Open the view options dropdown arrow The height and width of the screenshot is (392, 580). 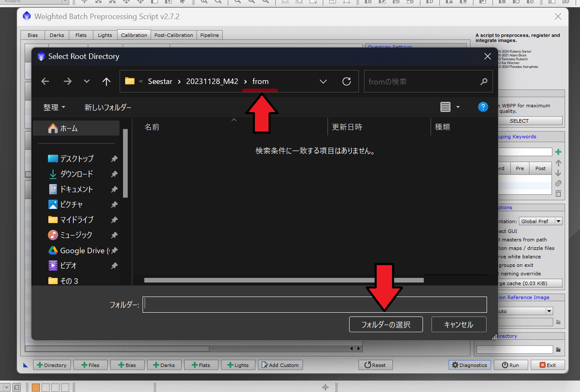[x=458, y=107]
